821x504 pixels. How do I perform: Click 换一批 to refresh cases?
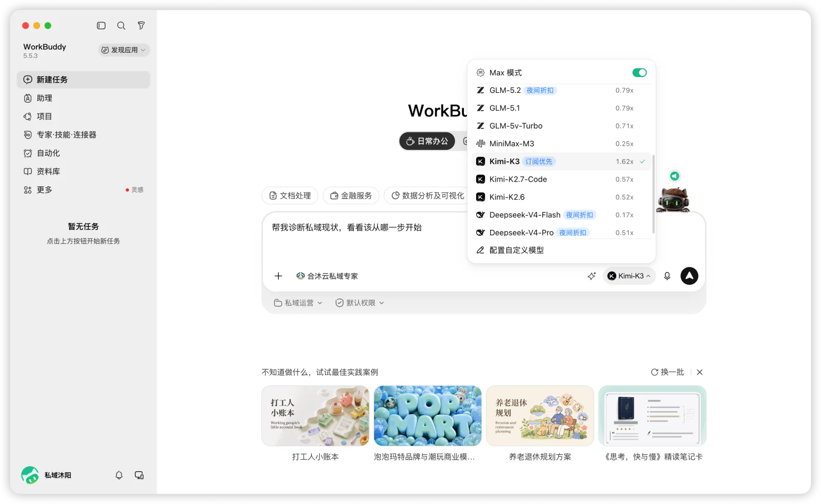(x=668, y=372)
